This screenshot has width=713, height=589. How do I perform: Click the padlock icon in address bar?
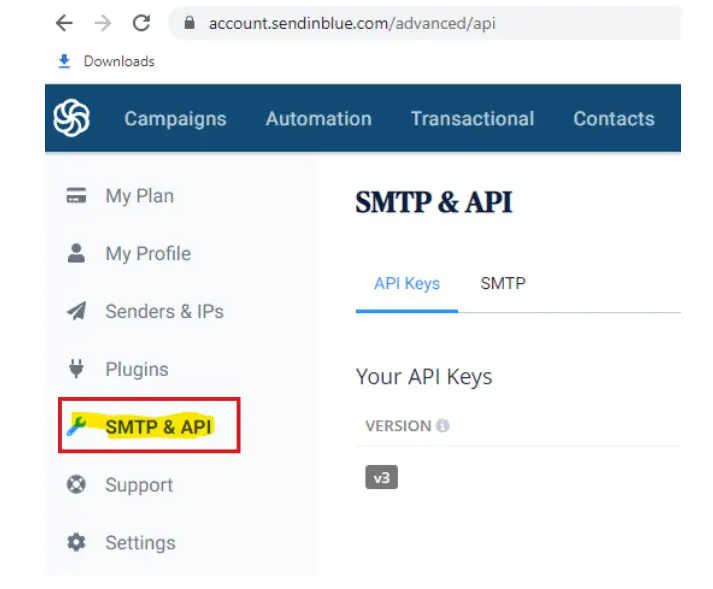coord(190,22)
